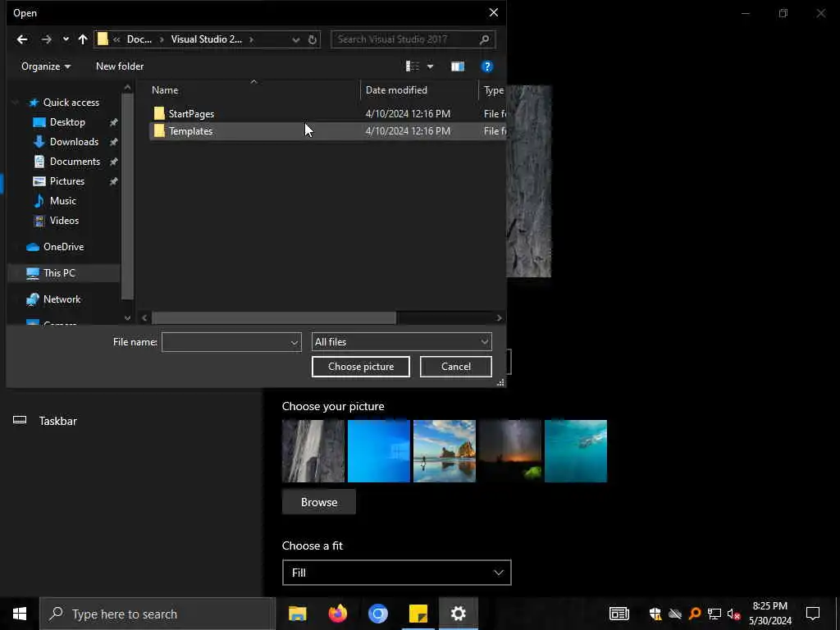Click Visual Studio 2... breadcrumb segment
This screenshot has width=840, height=630.
(206, 39)
